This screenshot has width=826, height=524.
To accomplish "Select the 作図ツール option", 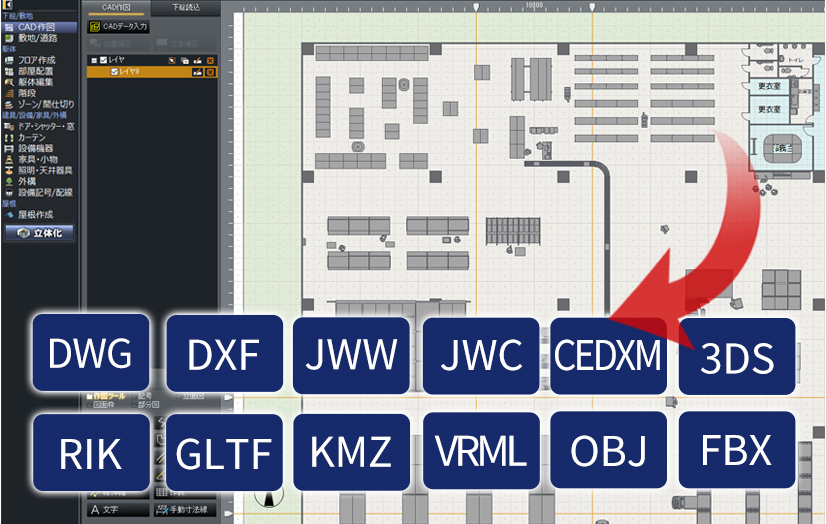I will 105,396.
